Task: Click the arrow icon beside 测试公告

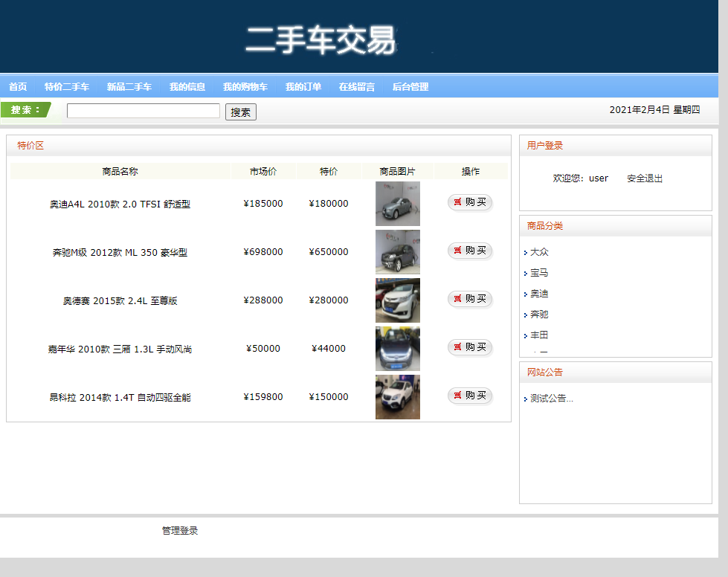Action: click(526, 399)
